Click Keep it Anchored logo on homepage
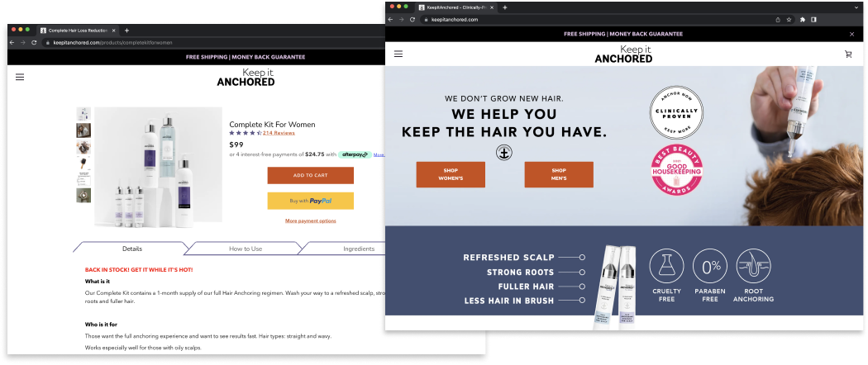This screenshot has height=365, width=868. 624,55
